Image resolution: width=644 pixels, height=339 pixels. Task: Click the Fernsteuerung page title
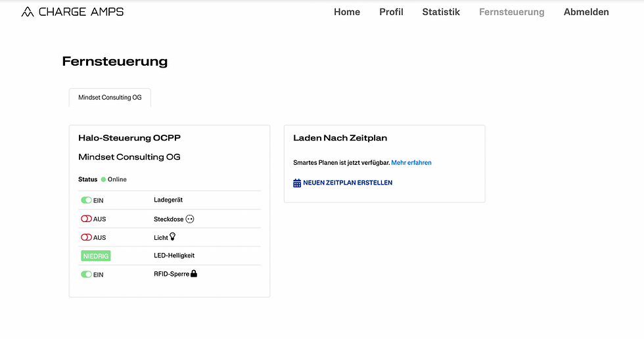click(x=115, y=61)
